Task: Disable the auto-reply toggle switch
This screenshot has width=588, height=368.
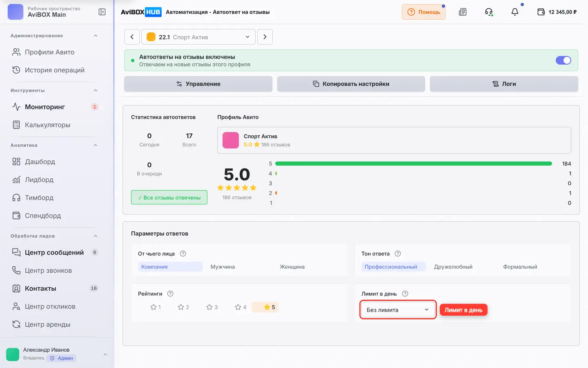Action: click(x=563, y=61)
